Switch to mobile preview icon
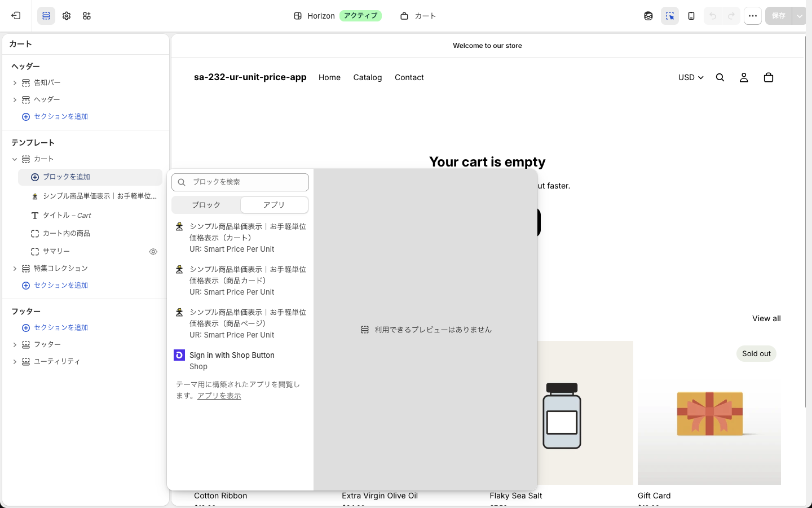 click(x=691, y=16)
